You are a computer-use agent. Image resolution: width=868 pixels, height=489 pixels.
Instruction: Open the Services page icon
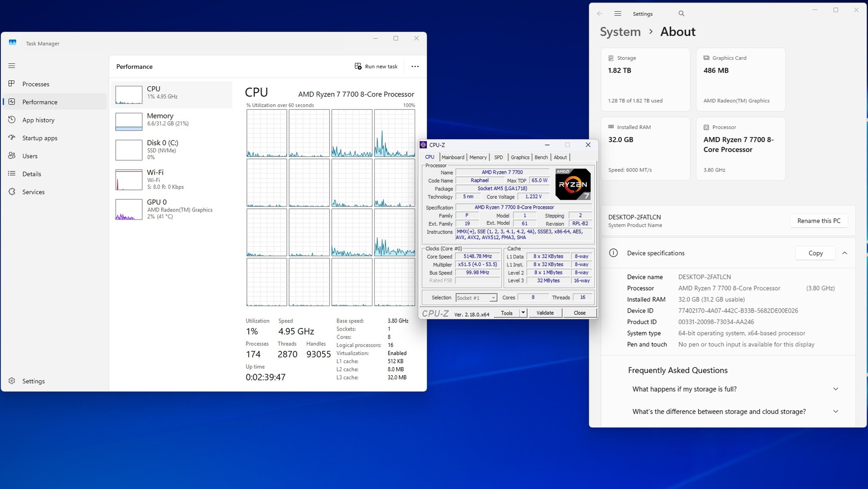[x=12, y=192]
